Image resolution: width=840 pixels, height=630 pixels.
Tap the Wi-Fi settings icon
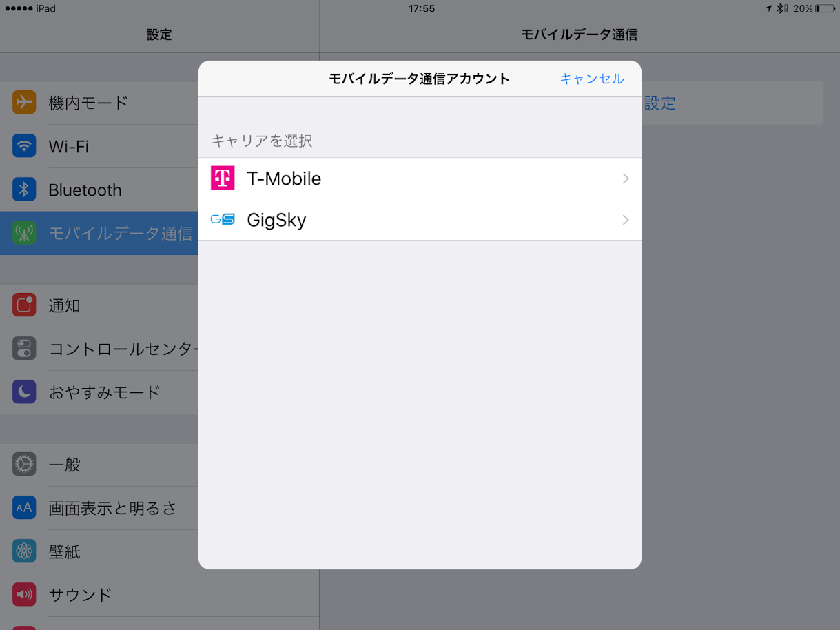[24, 146]
